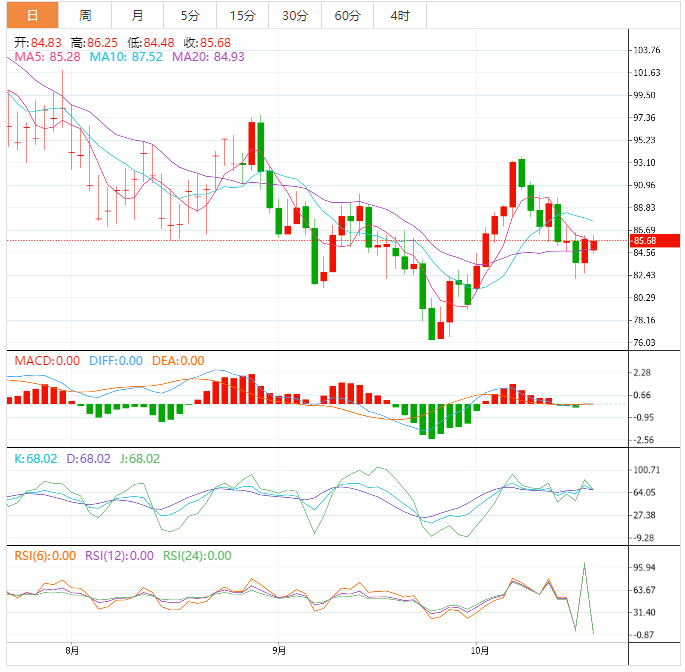Click the -0.95 MACD axis value
685x672 pixels.
point(643,418)
